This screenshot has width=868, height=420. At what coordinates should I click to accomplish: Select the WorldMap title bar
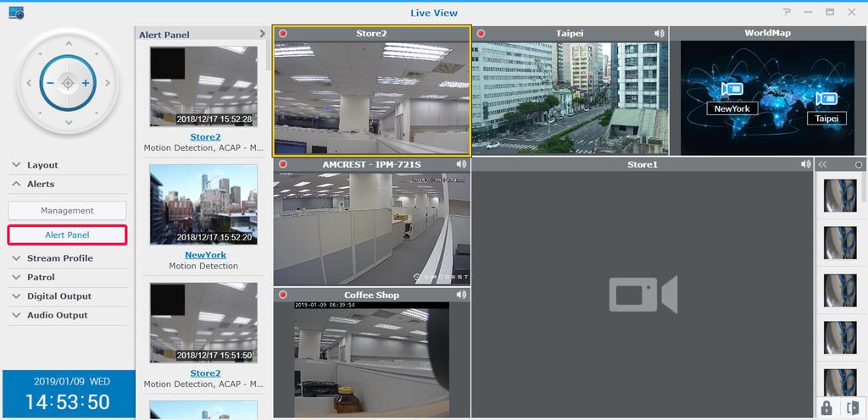pos(768,33)
